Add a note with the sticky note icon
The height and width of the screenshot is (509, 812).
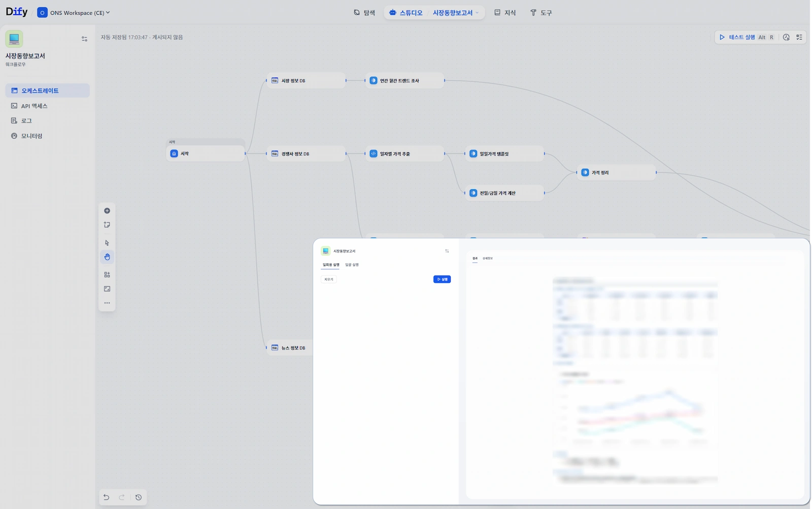click(107, 225)
